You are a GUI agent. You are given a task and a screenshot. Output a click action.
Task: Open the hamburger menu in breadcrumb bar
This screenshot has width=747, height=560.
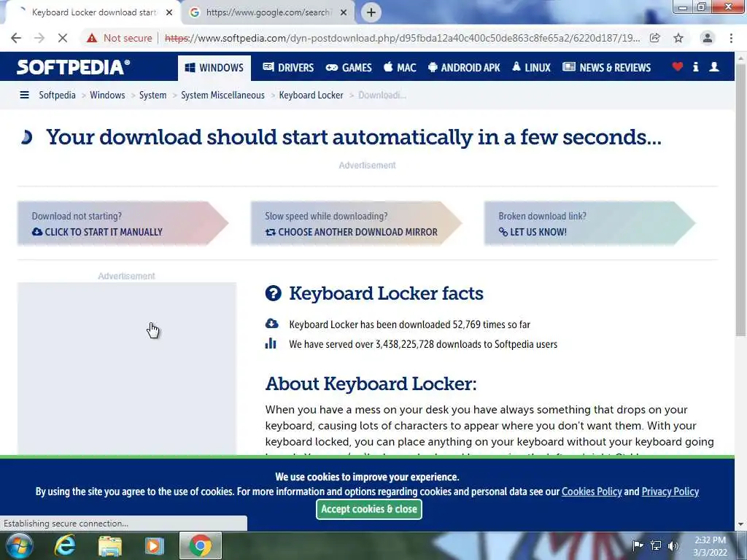(x=24, y=96)
